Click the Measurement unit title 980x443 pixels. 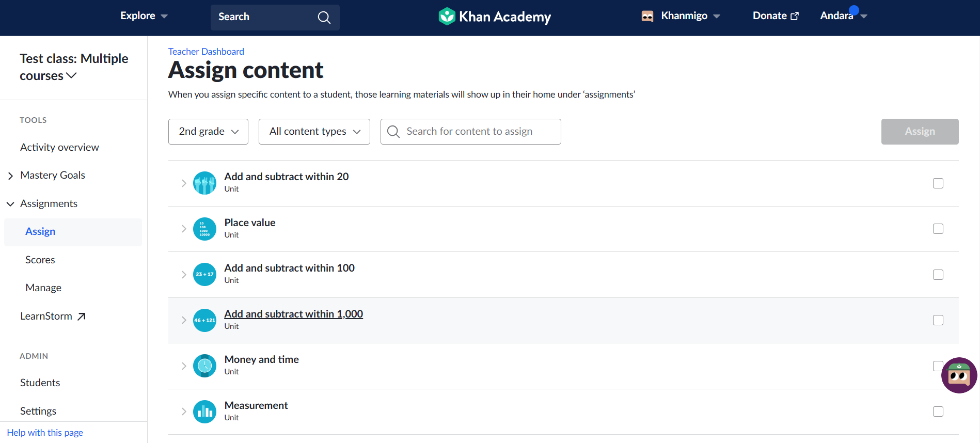[x=256, y=405]
